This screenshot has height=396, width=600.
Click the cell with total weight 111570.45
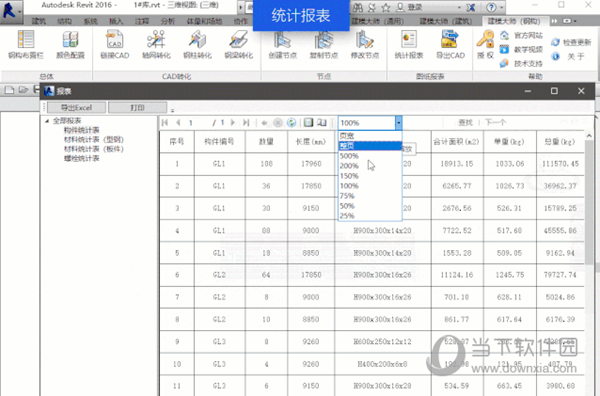[561, 164]
